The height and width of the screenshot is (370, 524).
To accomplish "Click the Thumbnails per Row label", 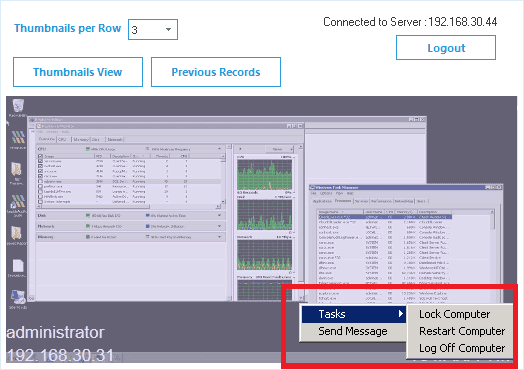I will tap(68, 28).
